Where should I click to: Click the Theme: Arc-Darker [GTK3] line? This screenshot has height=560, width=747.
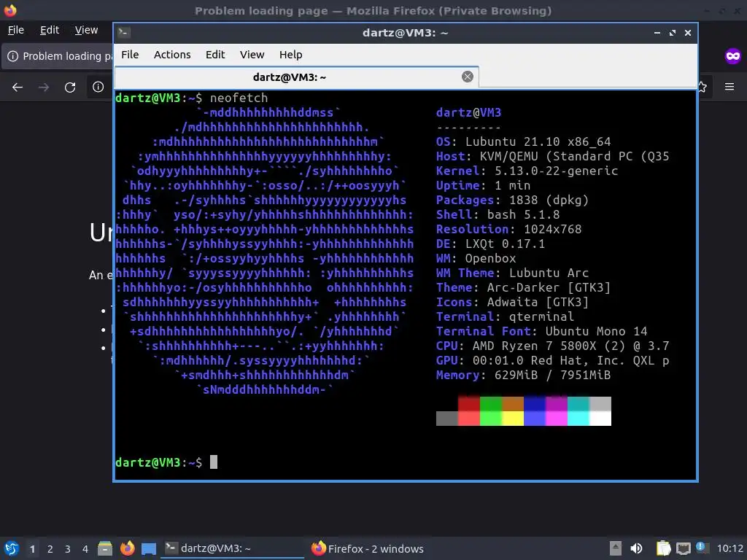pos(523,287)
